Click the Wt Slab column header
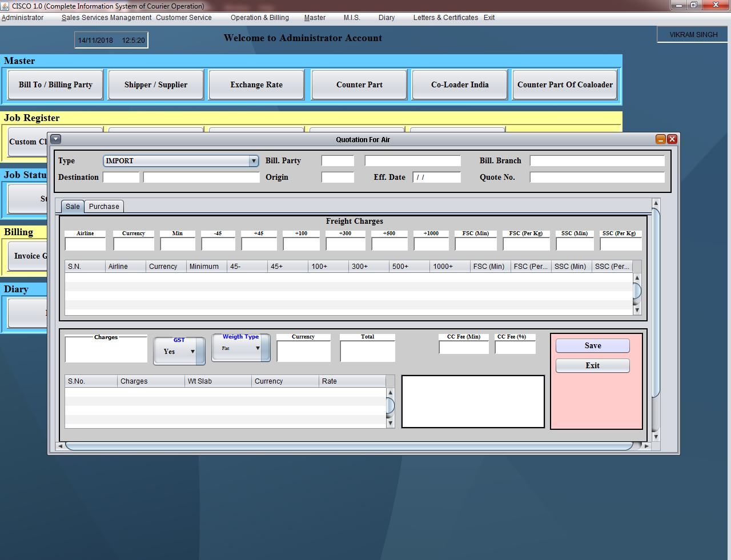 pyautogui.click(x=218, y=381)
